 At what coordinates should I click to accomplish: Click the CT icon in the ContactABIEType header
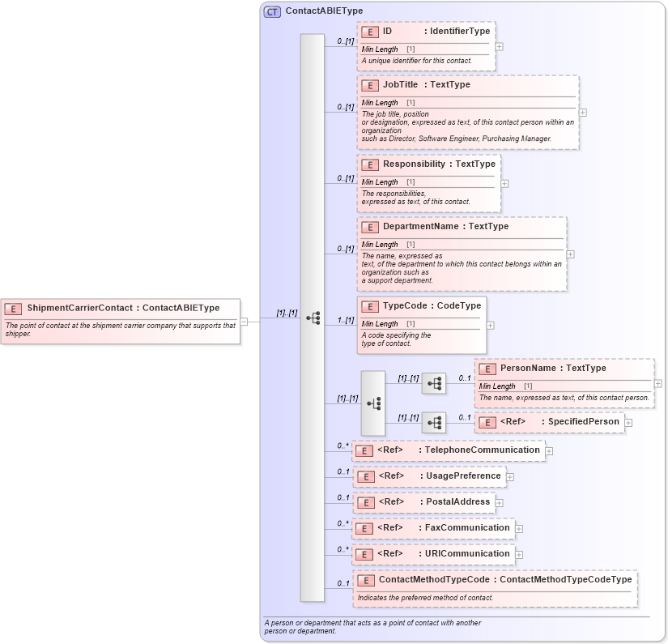[x=272, y=11]
